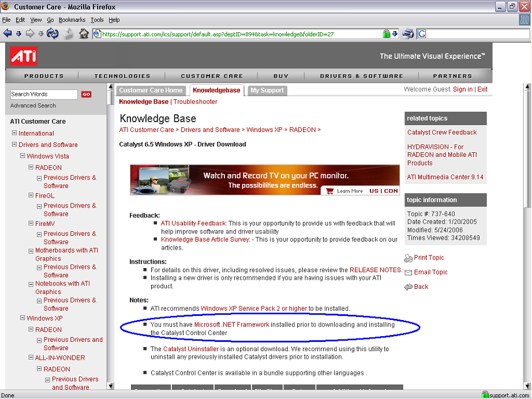This screenshot has height=399, width=532.
Task: Go to the Firefox Home page
Action: pyautogui.click(x=84, y=33)
